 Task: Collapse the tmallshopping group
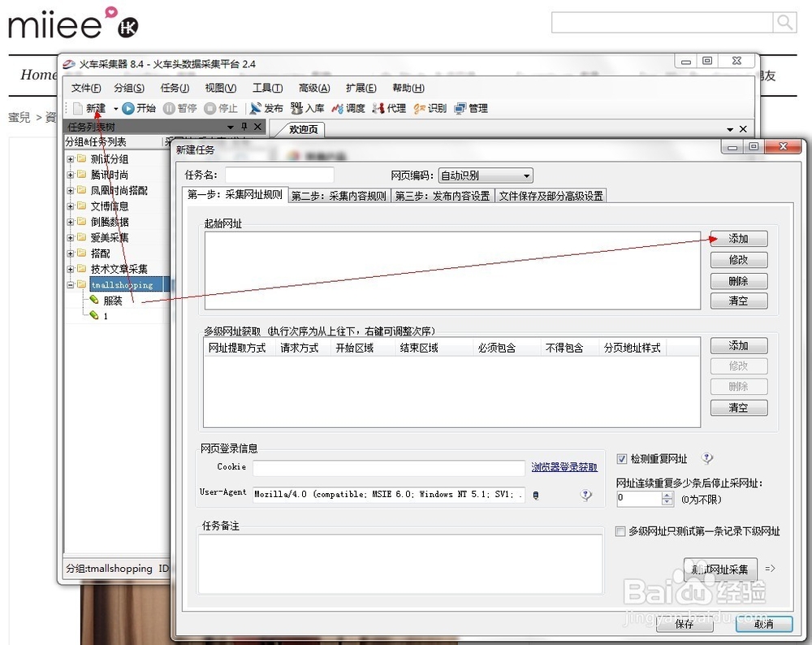click(70, 285)
